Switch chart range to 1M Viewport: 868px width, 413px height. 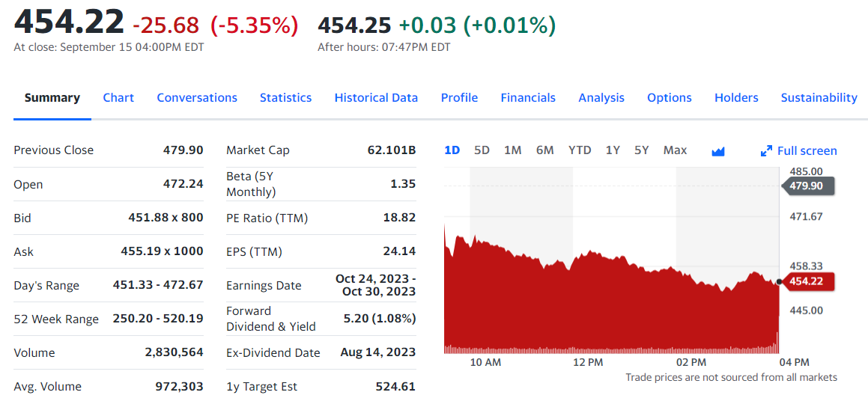tap(513, 150)
